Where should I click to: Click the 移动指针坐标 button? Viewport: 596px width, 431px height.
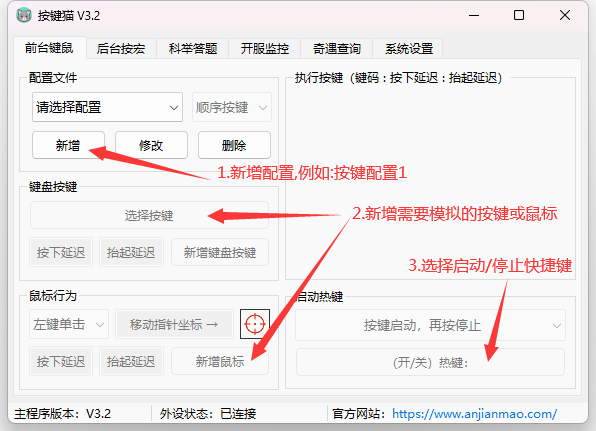(174, 324)
